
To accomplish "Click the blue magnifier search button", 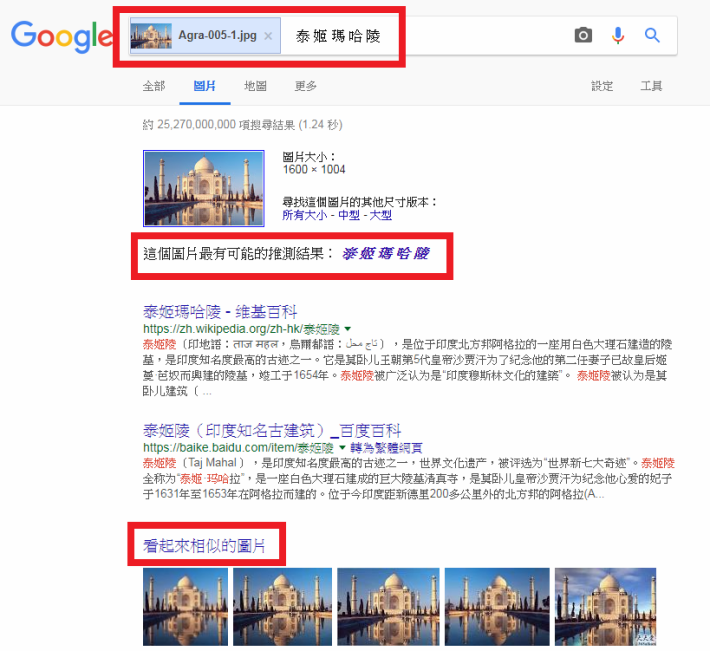I will pos(652,35).
